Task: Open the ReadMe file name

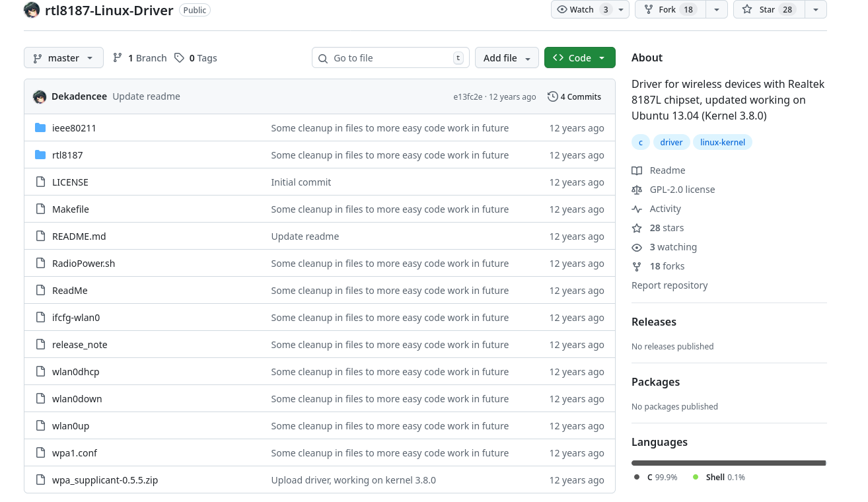Action: 70,291
